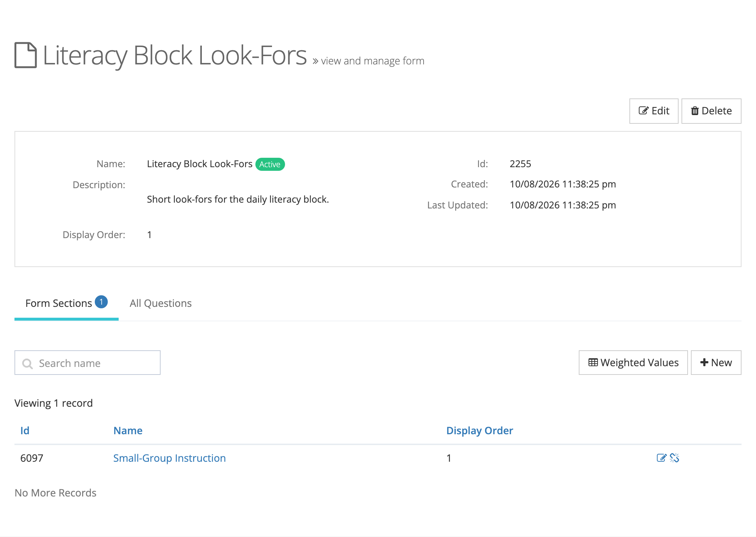Click the view and manage form subtitle

point(373,61)
